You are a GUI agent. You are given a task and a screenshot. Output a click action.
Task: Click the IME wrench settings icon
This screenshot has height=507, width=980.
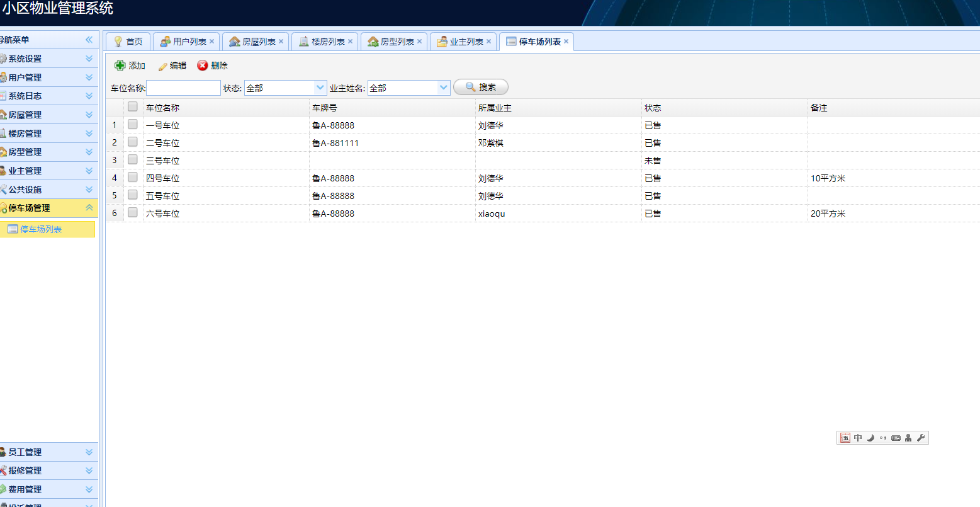coord(921,438)
